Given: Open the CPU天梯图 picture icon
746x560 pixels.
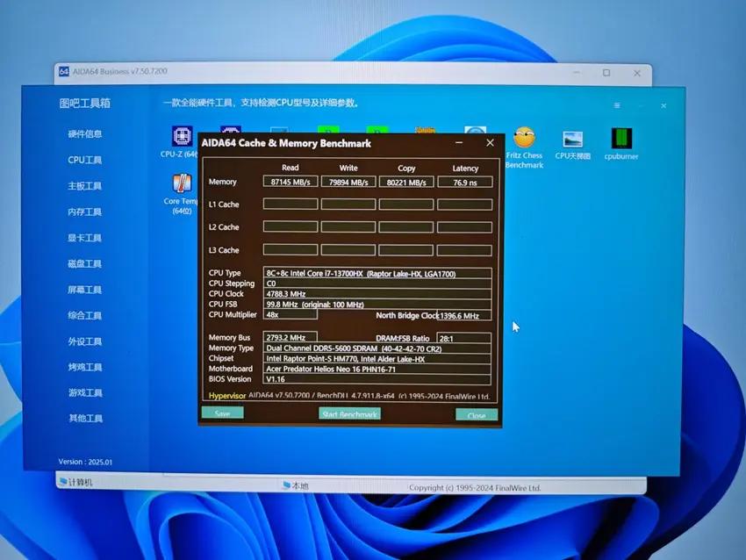Looking at the screenshot, I should coord(572,140).
